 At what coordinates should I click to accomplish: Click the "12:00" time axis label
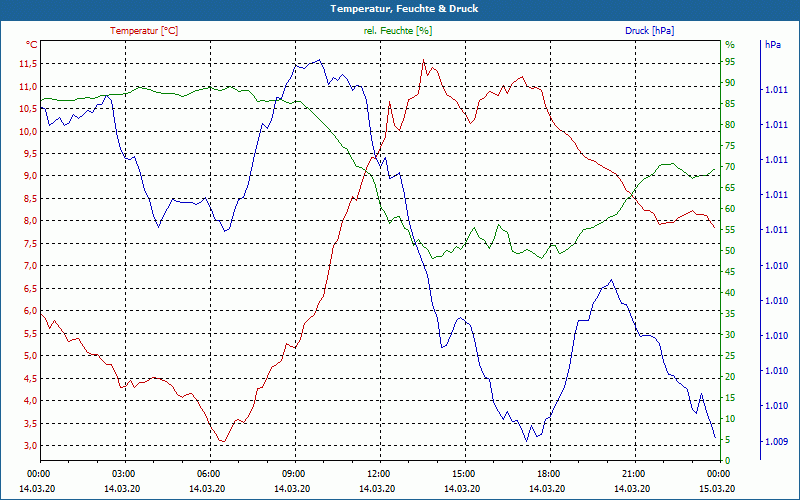coord(377,474)
